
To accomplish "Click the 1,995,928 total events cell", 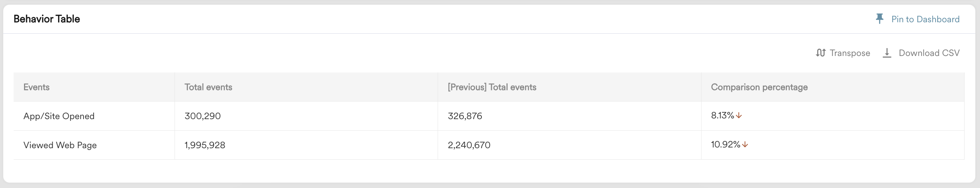I will click(205, 145).
